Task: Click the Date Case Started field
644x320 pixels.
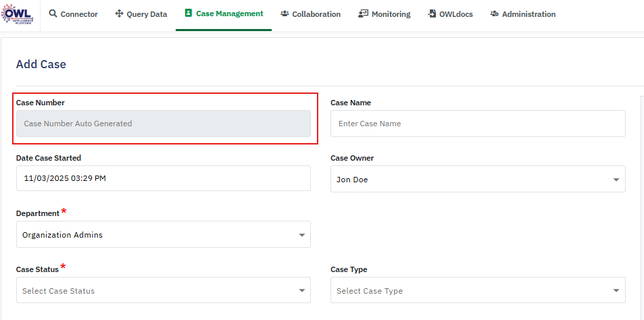Action: tap(163, 179)
